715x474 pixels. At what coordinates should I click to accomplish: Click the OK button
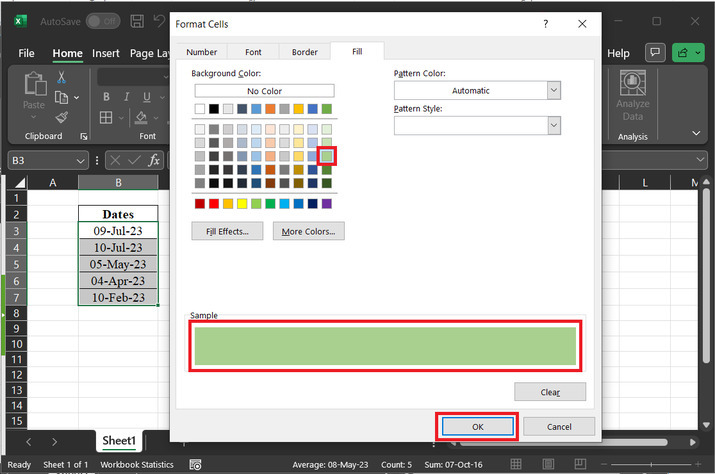click(477, 427)
